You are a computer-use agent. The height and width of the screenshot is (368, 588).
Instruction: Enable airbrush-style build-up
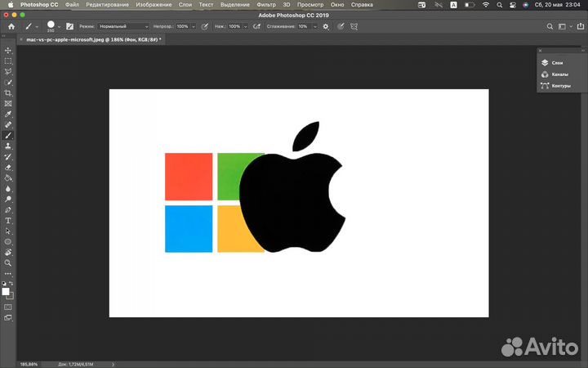point(257,26)
